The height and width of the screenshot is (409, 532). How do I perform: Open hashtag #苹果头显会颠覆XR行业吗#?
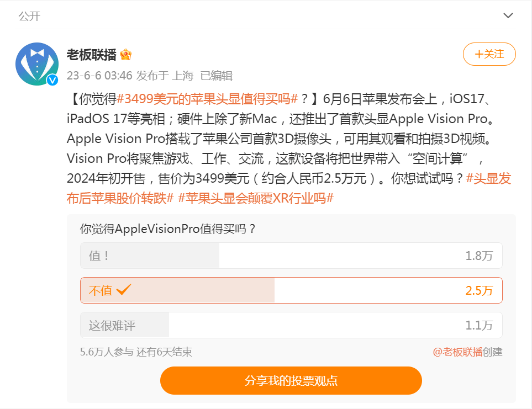point(256,198)
